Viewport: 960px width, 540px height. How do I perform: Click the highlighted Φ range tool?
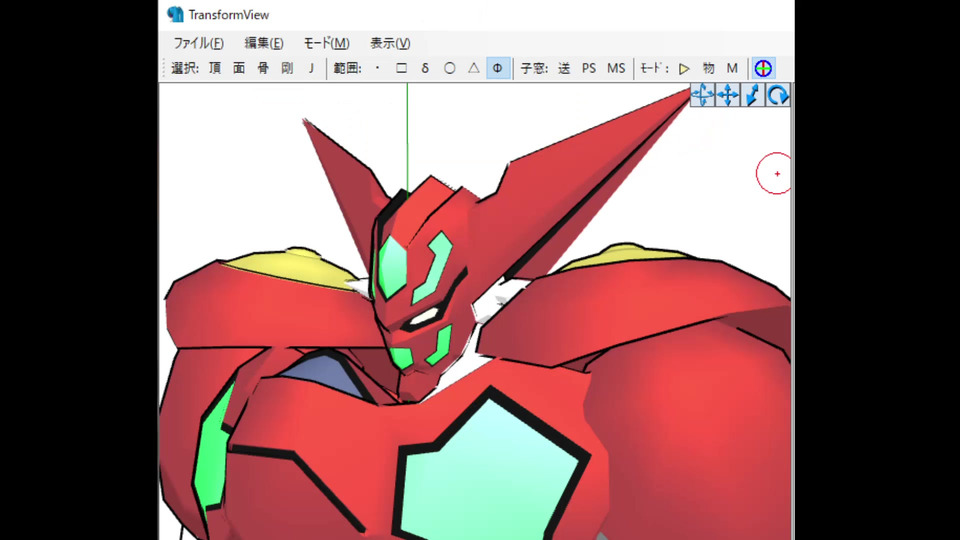pyautogui.click(x=498, y=68)
